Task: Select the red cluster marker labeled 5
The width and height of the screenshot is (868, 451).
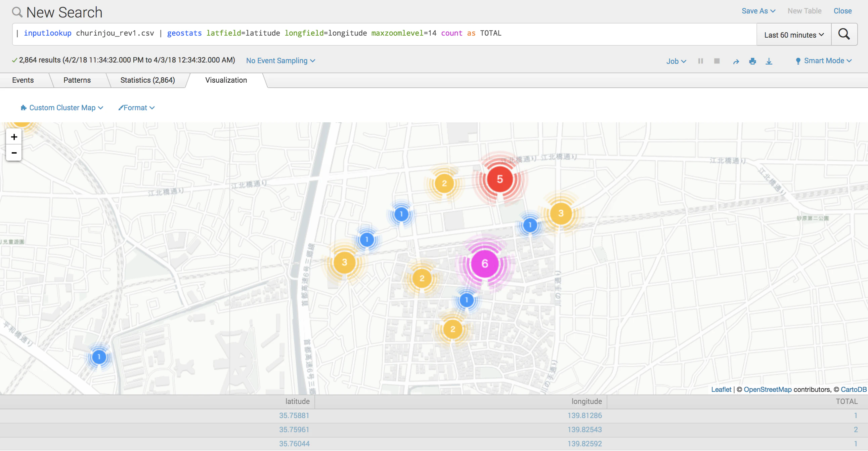Action: click(500, 179)
